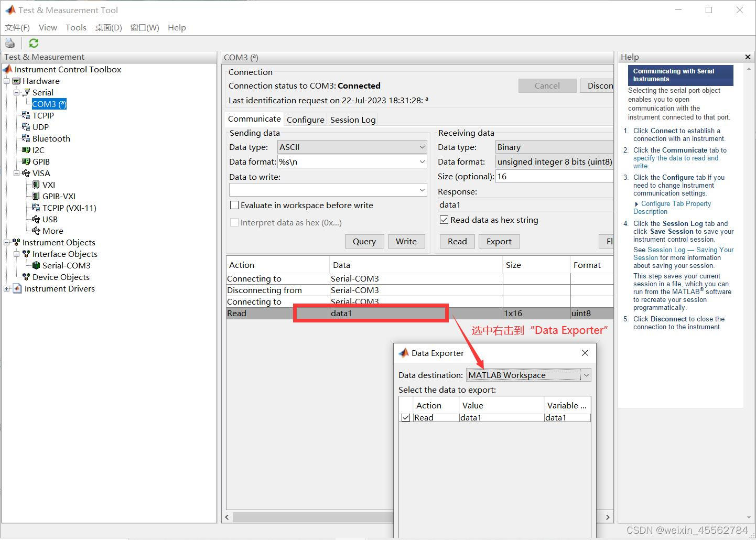Click the Print toolbar icon
This screenshot has height=540, width=756.
click(10, 42)
